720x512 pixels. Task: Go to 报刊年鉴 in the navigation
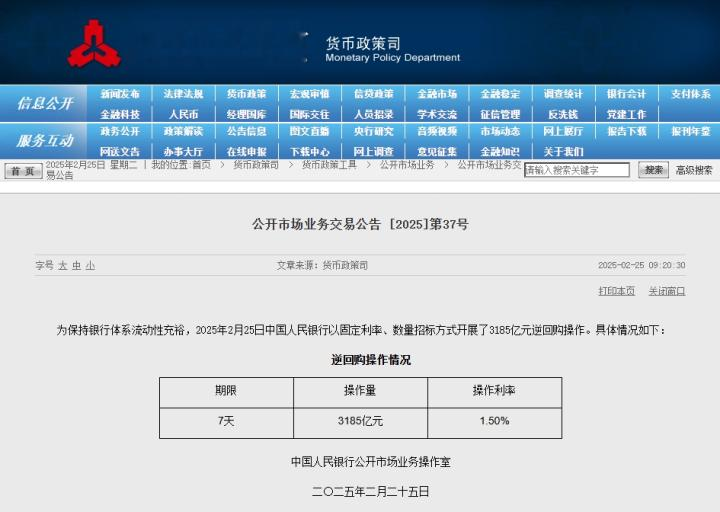[691, 131]
